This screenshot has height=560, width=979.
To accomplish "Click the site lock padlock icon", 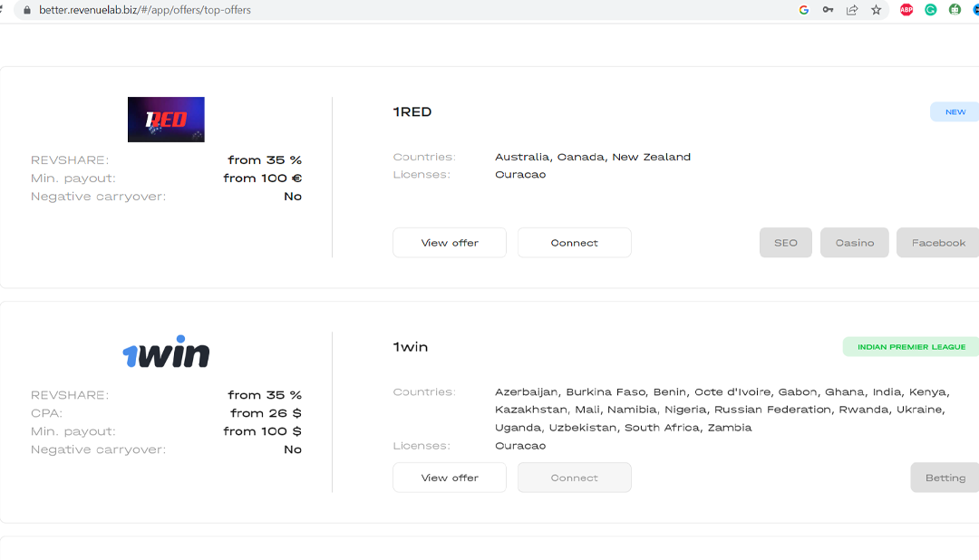I will click(x=27, y=10).
